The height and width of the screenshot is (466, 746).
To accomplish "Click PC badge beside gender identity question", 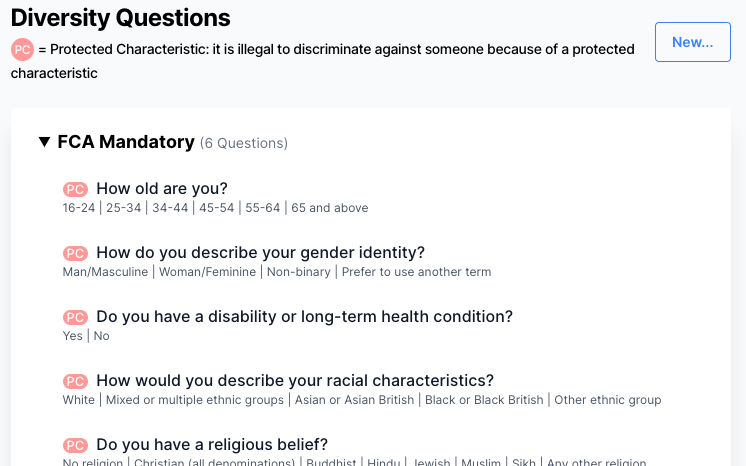I will (x=75, y=253).
